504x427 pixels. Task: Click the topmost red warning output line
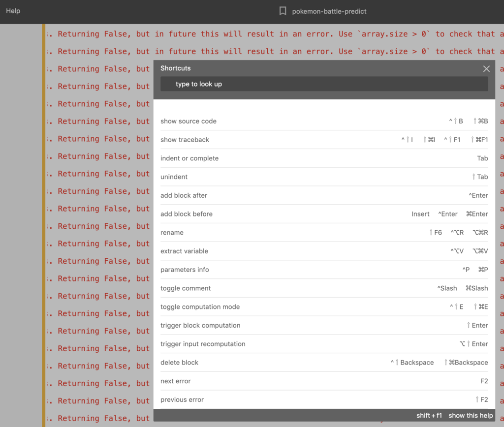275,34
